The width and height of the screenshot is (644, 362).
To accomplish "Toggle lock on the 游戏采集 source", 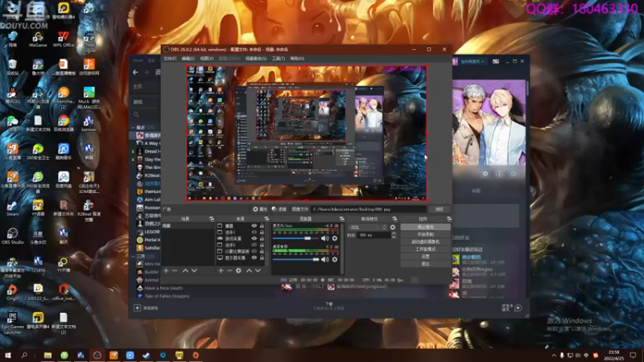I will pos(262,238).
